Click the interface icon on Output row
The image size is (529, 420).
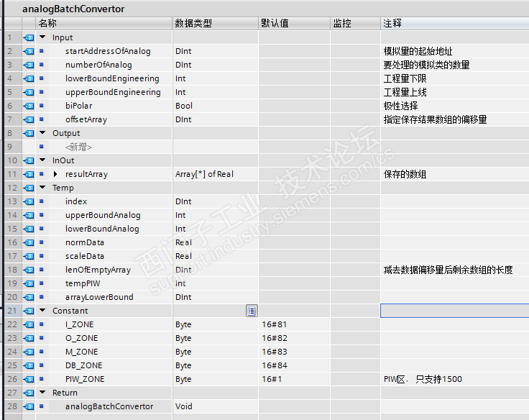(29, 133)
